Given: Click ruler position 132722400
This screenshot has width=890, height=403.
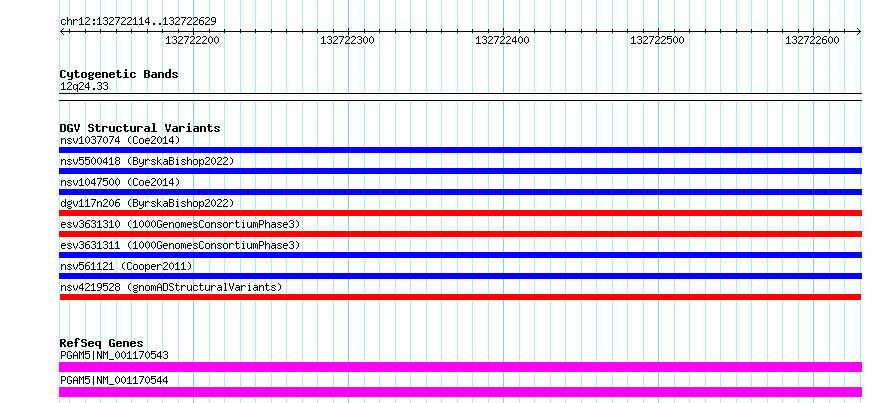Looking at the screenshot, I should coord(502,40).
